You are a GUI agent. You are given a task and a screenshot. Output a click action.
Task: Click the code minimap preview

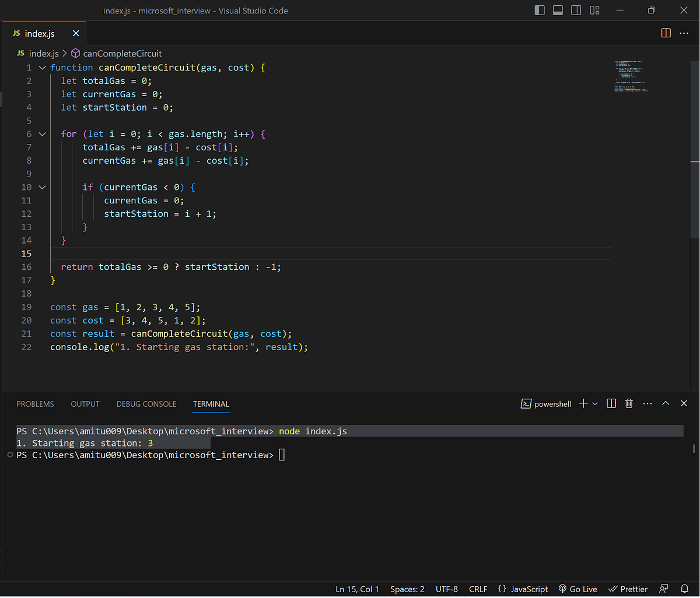[631, 76]
